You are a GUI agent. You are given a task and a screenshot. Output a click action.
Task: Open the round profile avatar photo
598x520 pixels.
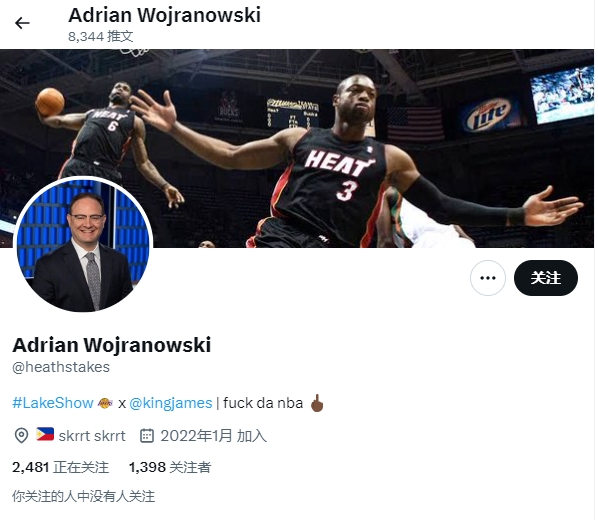pos(83,245)
